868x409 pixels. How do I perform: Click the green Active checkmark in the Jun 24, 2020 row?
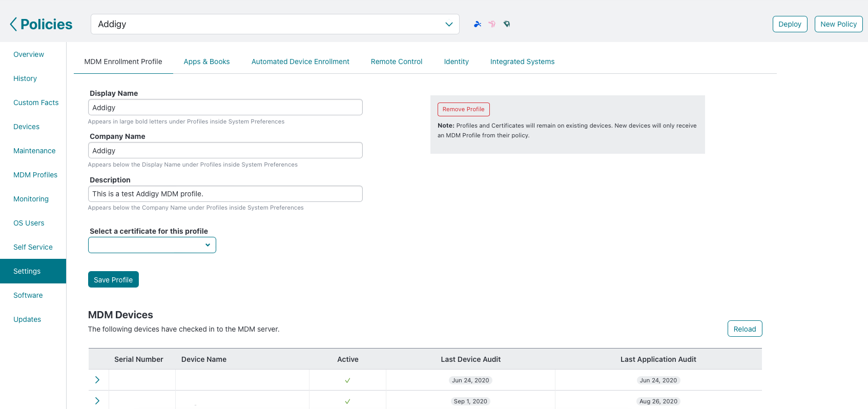click(347, 380)
